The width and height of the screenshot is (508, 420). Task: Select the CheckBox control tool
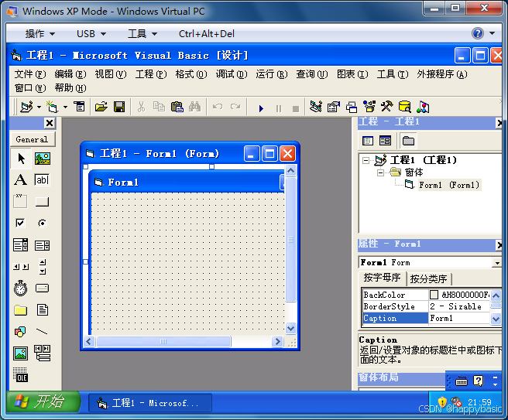[x=20, y=223]
